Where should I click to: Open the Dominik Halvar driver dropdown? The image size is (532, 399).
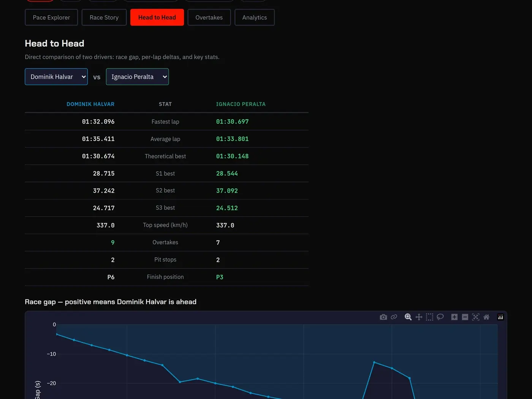[x=56, y=77]
